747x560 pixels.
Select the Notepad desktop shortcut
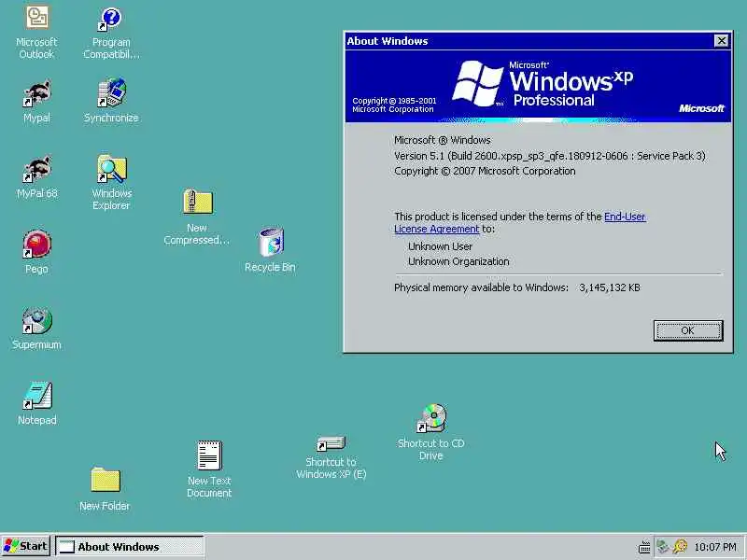coord(36,403)
